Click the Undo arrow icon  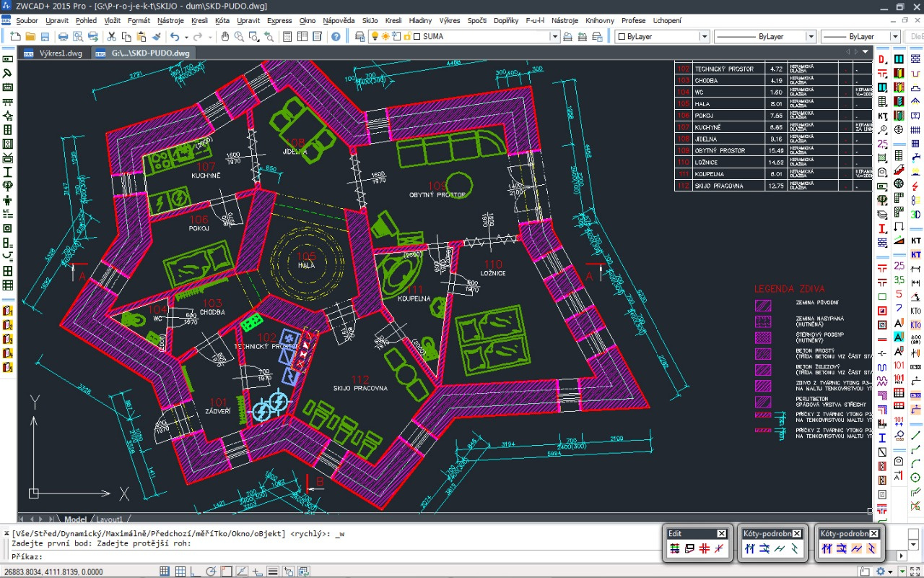(175, 36)
